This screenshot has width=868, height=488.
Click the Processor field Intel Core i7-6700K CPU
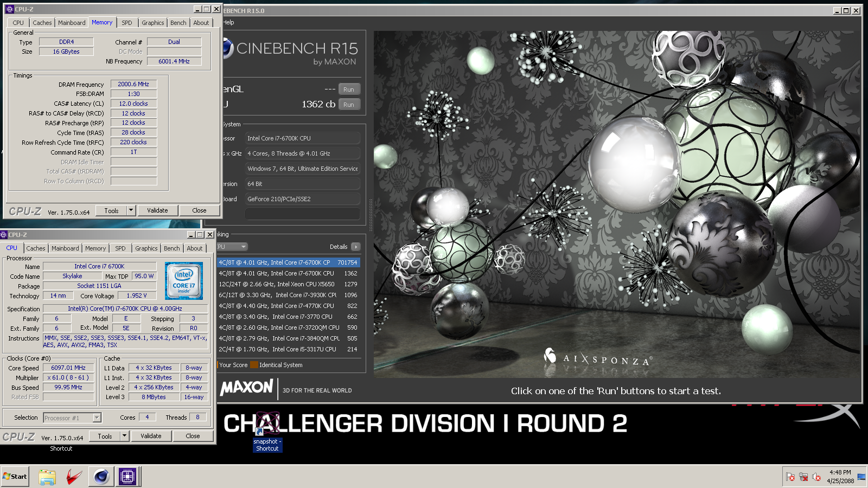pos(303,138)
